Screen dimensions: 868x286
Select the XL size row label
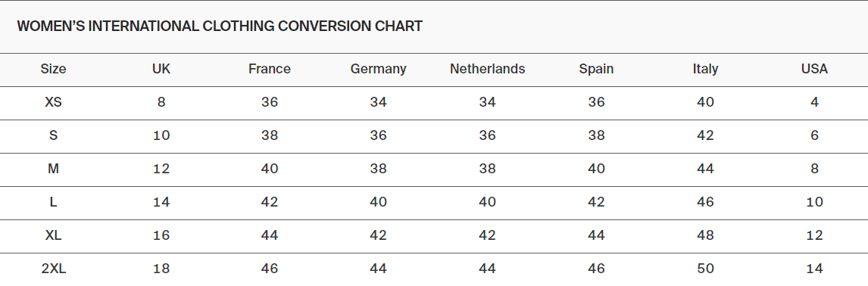(x=53, y=235)
